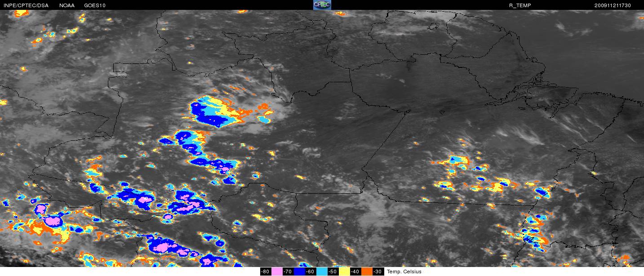644x276 pixels.
Task: Click the -50 legend value
Action: pyautogui.click(x=333, y=272)
